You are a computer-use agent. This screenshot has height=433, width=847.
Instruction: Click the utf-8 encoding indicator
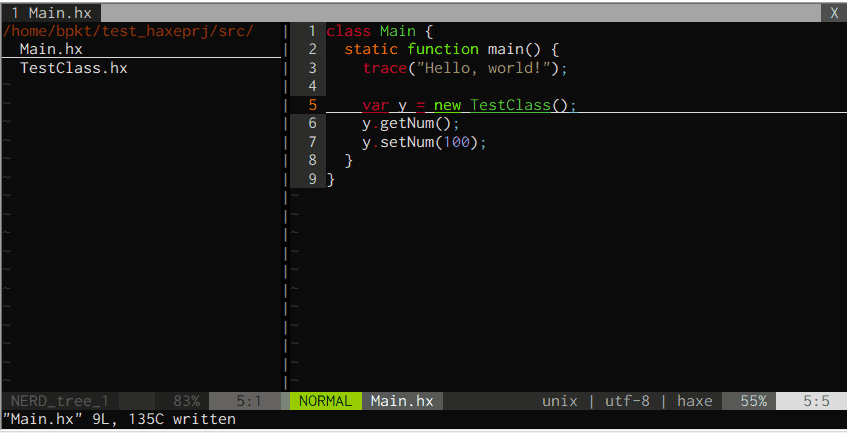(x=627, y=401)
